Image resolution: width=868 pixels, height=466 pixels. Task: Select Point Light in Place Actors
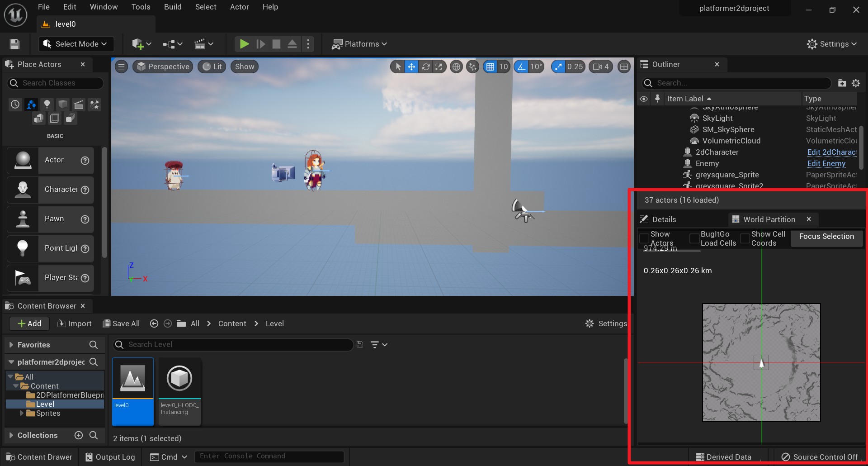[50, 248]
